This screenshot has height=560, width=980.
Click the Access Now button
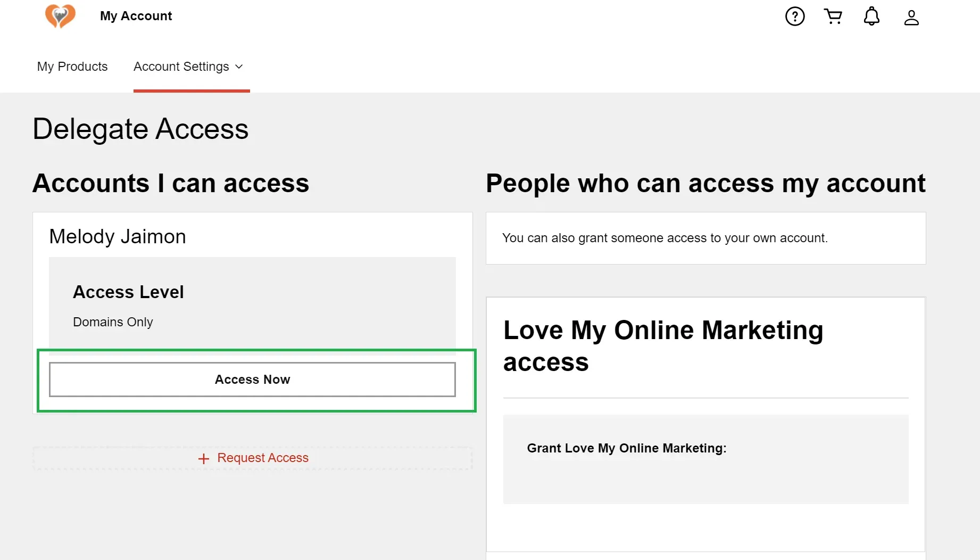pyautogui.click(x=252, y=380)
